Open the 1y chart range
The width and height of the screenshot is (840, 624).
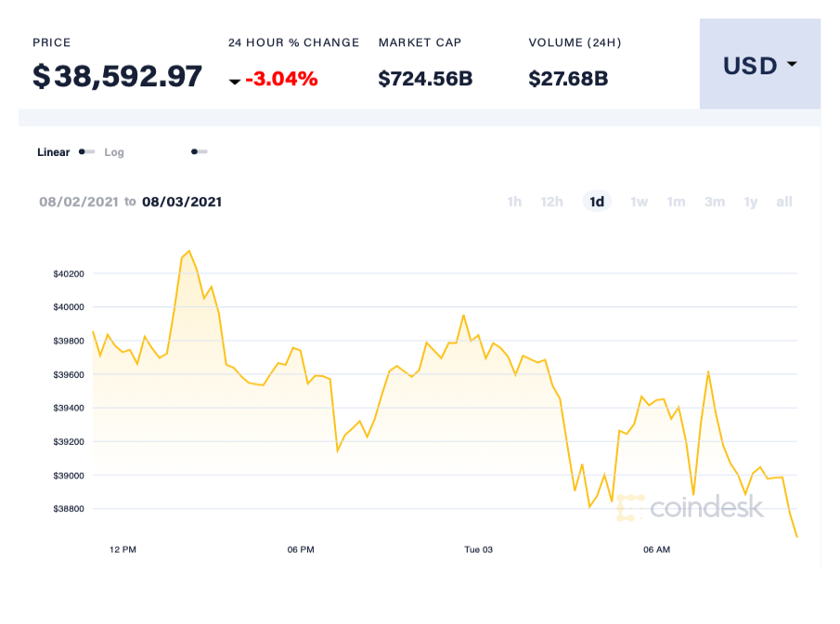(x=750, y=201)
